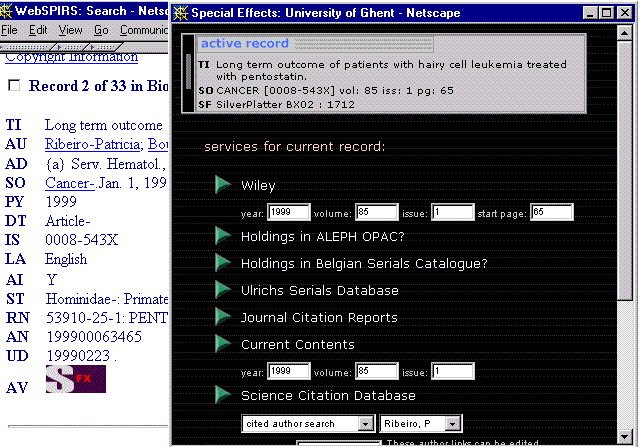Click the active record header label
This screenshot has width=640, height=447.
(x=245, y=43)
